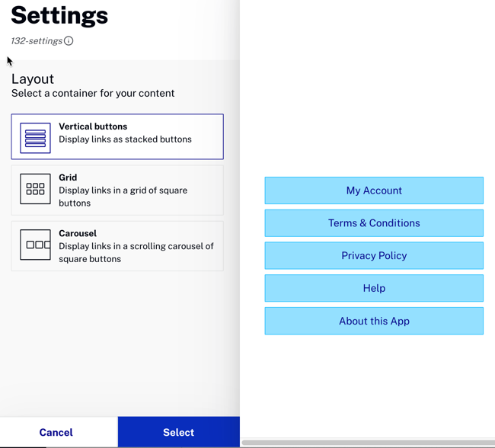Image resolution: width=495 pixels, height=448 pixels.
Task: Open My Account in the preview
Action: [374, 190]
